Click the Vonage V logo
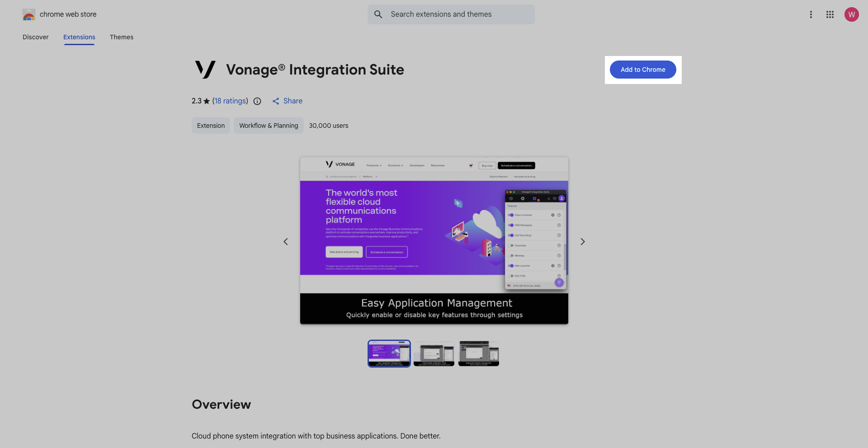Image resolution: width=868 pixels, height=448 pixels. click(205, 70)
